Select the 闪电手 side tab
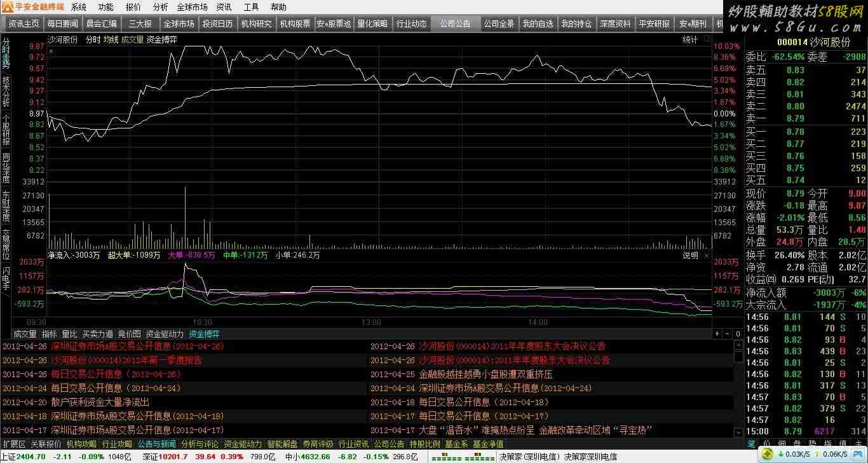Viewport: 868px width, 463px height. (x=6, y=279)
